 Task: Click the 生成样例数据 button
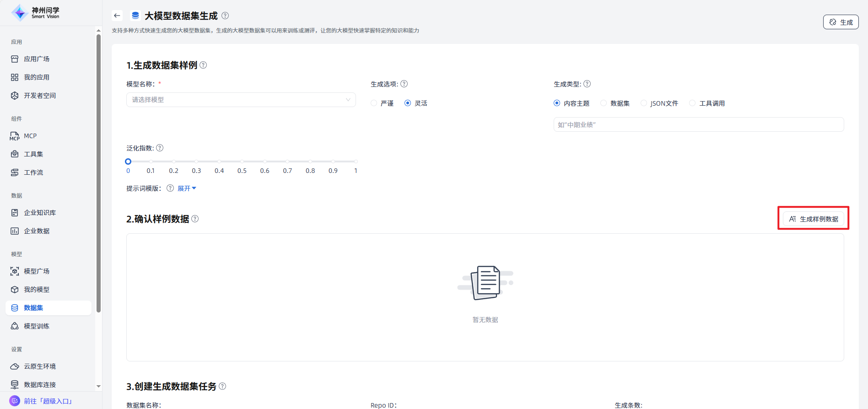(813, 219)
